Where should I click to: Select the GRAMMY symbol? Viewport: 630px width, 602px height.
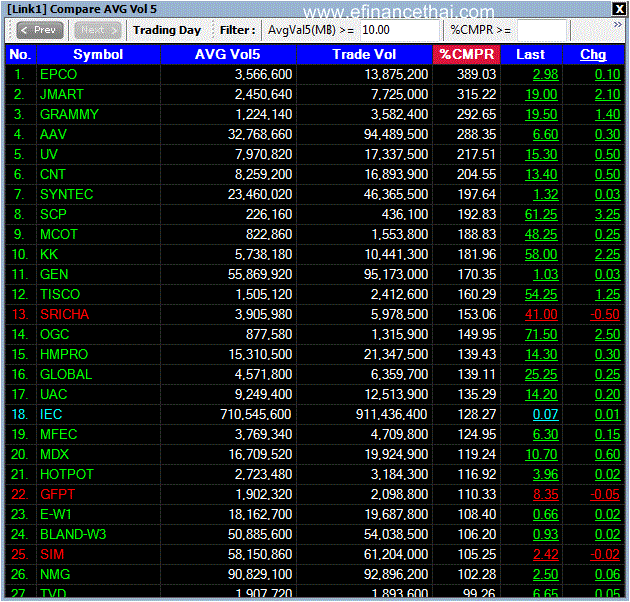click(x=69, y=115)
